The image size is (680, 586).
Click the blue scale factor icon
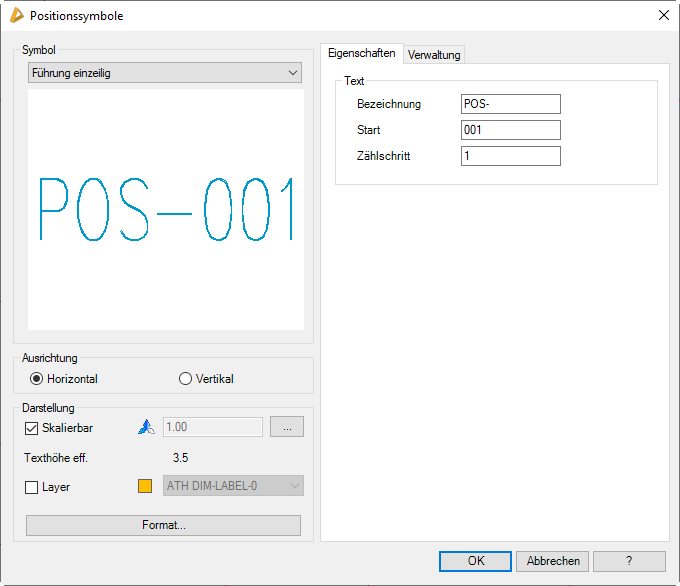point(145,427)
